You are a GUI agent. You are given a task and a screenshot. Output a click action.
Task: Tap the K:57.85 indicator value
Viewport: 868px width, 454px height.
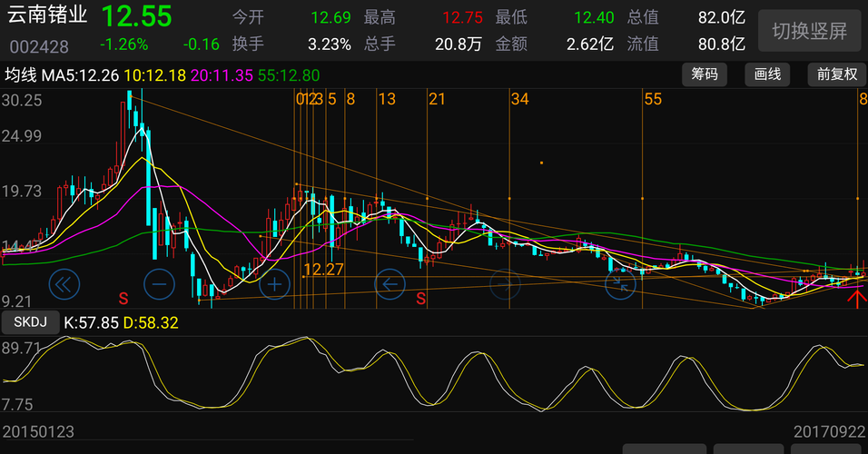click(x=92, y=322)
